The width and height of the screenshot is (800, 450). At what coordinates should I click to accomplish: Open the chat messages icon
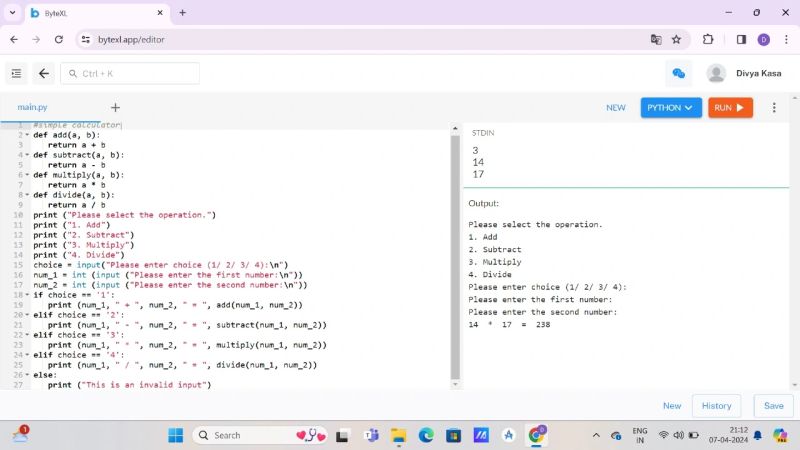point(679,73)
